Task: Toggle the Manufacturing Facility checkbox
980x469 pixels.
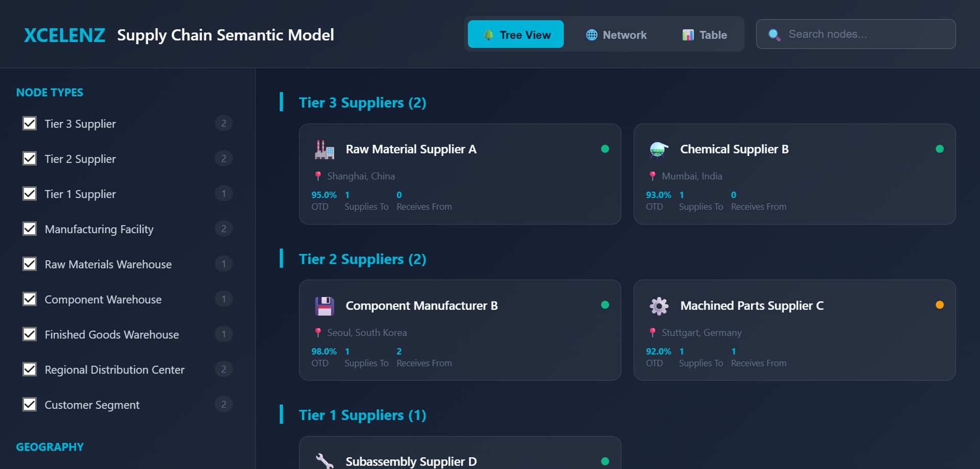Action: [30, 229]
